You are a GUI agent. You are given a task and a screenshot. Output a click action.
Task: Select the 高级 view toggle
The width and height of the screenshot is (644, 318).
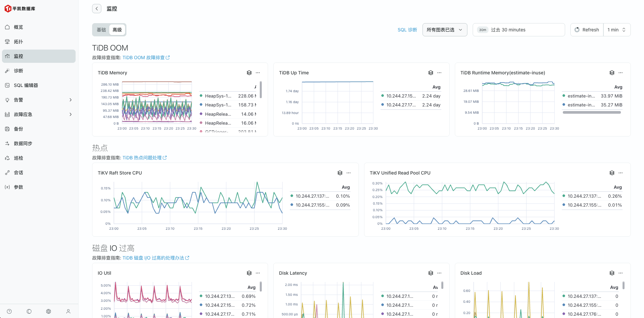point(117,30)
